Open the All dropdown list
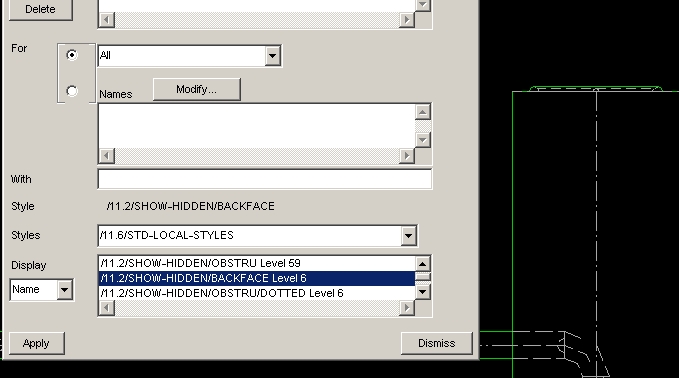 (272, 55)
